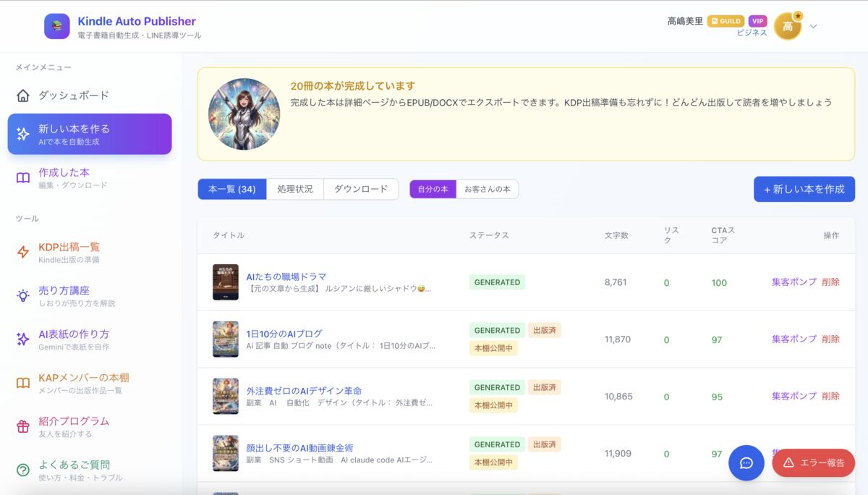Click the エラー報告 button
The image size is (868, 495).
[x=814, y=462]
